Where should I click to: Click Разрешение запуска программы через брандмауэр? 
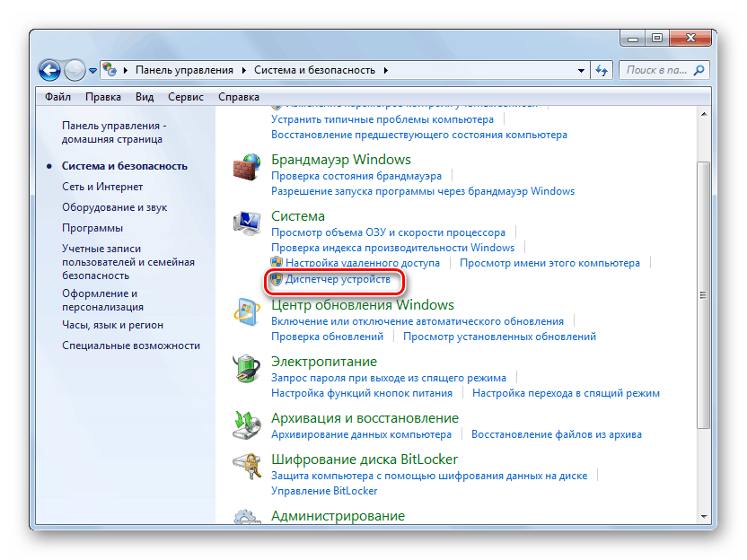(x=423, y=191)
